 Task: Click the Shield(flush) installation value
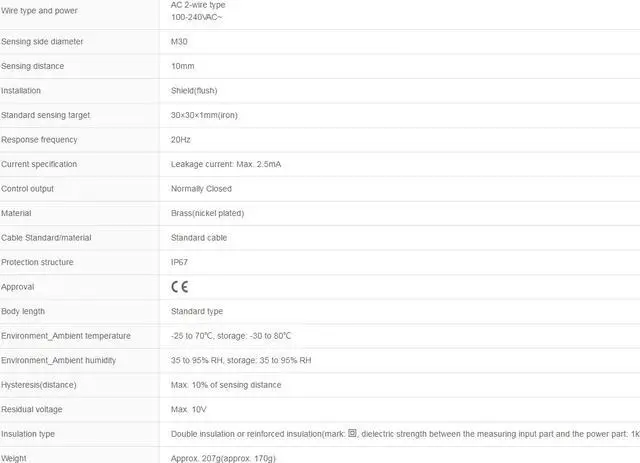click(194, 91)
